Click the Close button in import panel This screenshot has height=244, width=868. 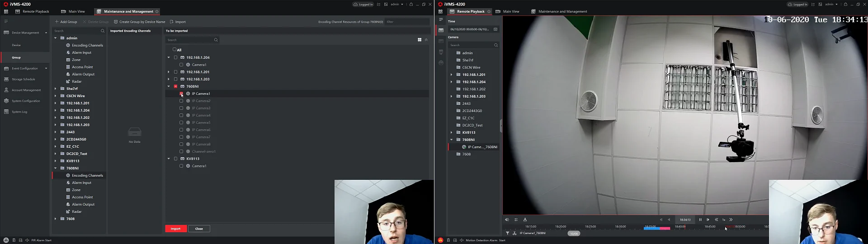pyautogui.click(x=199, y=229)
